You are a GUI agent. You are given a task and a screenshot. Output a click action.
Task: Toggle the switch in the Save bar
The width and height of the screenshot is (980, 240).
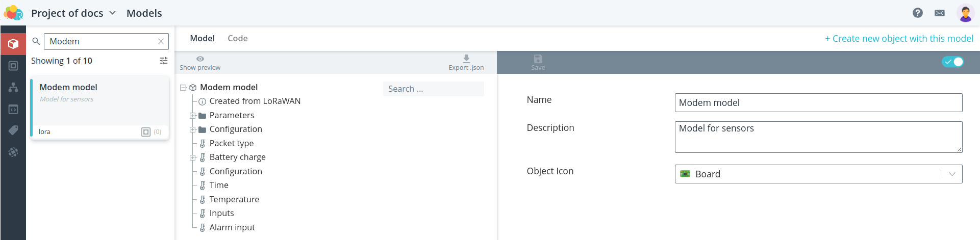(952, 62)
